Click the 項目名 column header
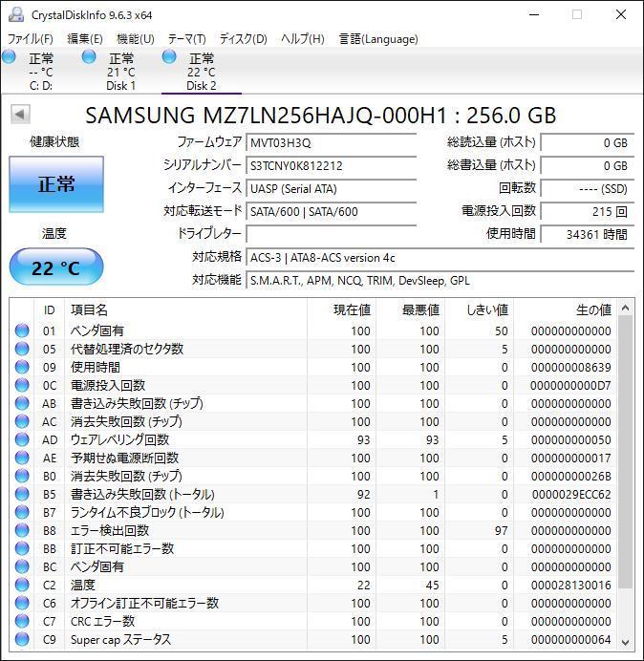644x661 pixels. 185,309
